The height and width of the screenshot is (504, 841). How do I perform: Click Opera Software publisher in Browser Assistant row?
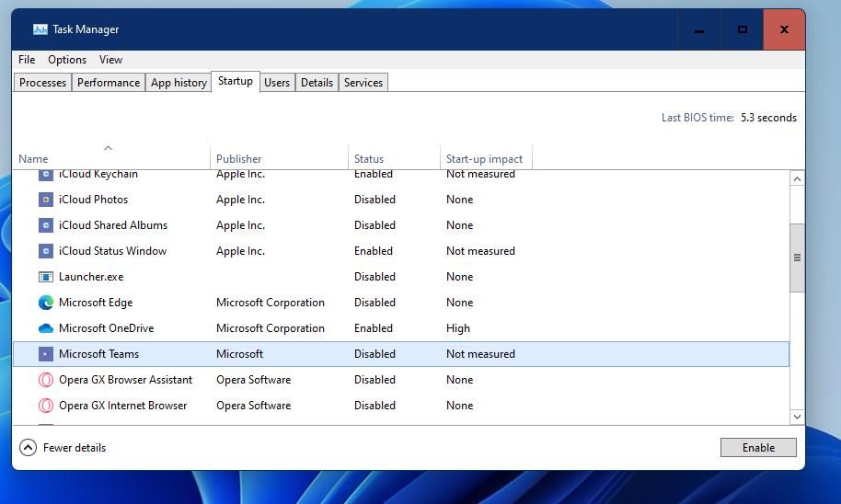[254, 380]
